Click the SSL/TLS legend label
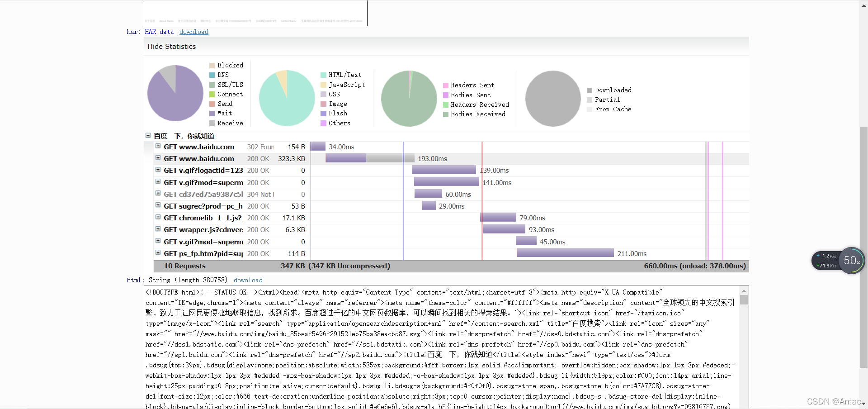The image size is (868, 409). click(x=230, y=85)
